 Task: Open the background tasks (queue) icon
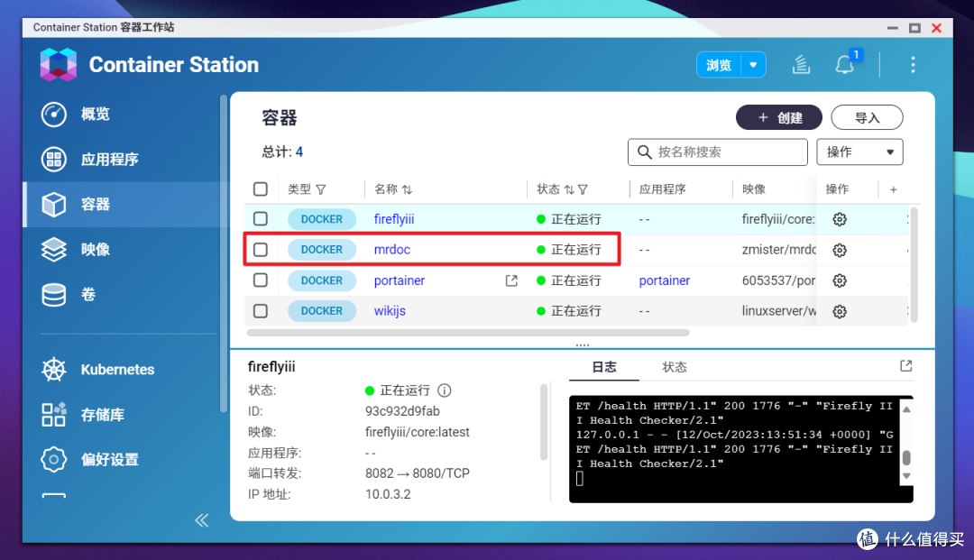pos(801,64)
